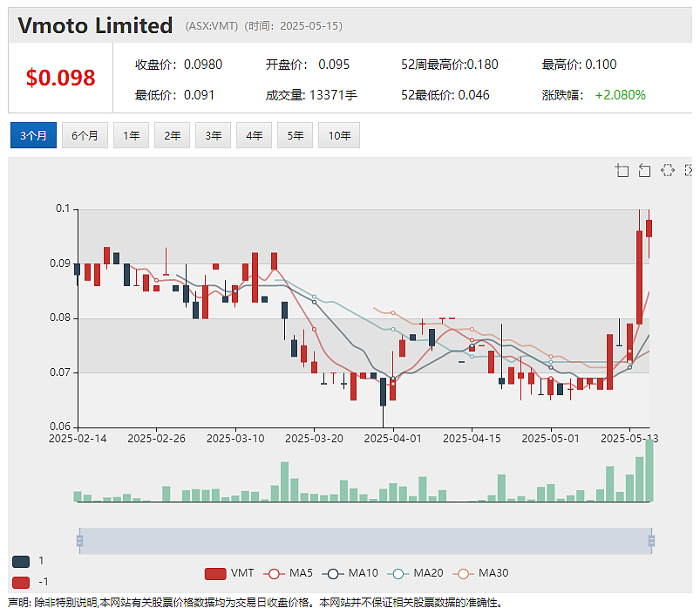This screenshot has width=700, height=615.
Task: Click the tallest green volume bar at right
Action: tap(649, 470)
